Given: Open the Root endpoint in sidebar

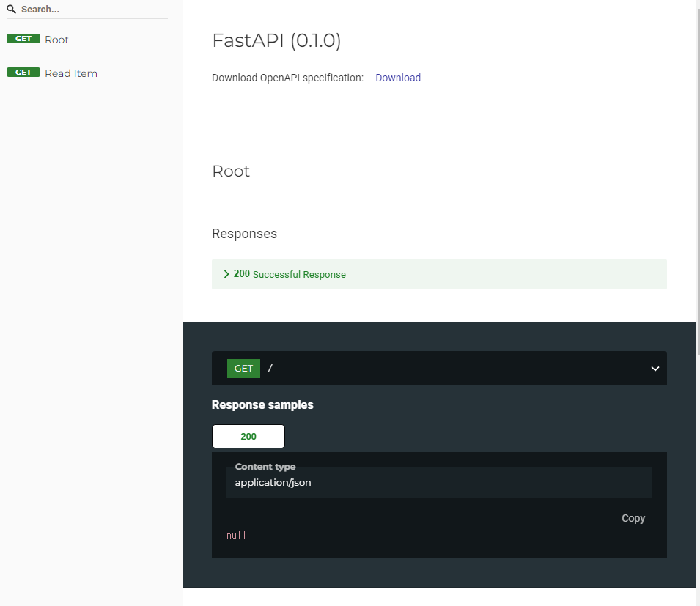Looking at the screenshot, I should [x=56, y=40].
